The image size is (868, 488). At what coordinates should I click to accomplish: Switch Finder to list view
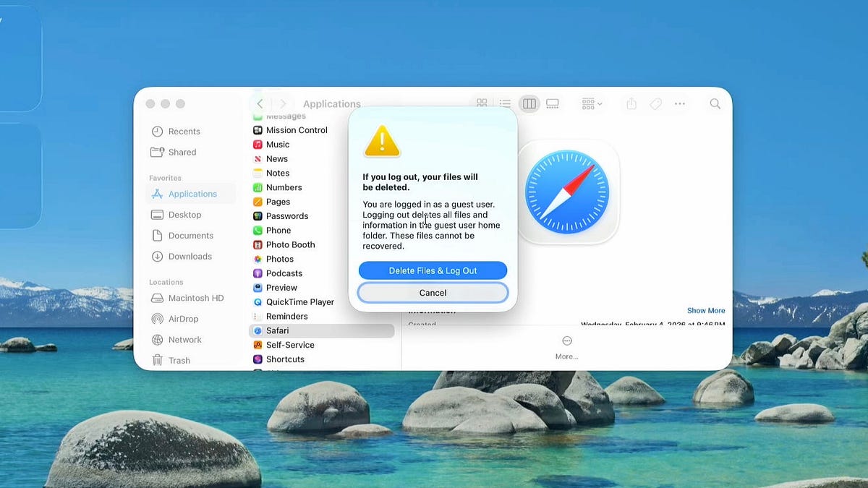(x=506, y=104)
